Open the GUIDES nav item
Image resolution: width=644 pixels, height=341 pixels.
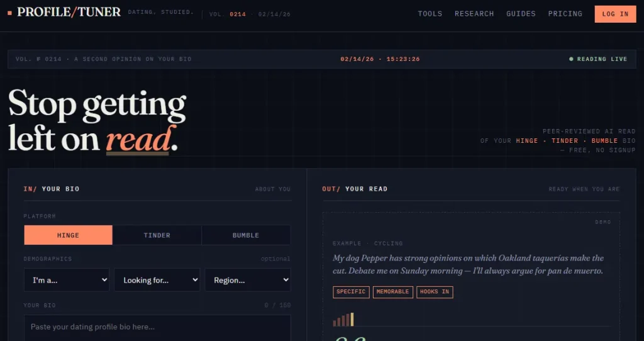click(521, 14)
